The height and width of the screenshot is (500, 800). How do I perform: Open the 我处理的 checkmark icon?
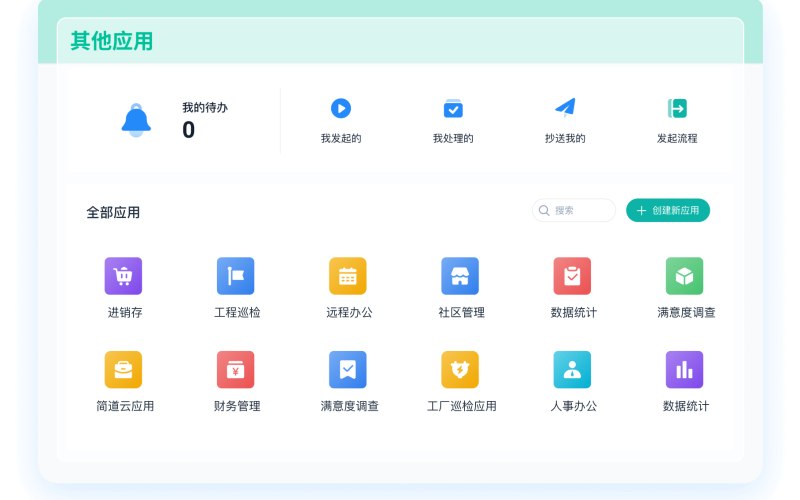click(453, 108)
